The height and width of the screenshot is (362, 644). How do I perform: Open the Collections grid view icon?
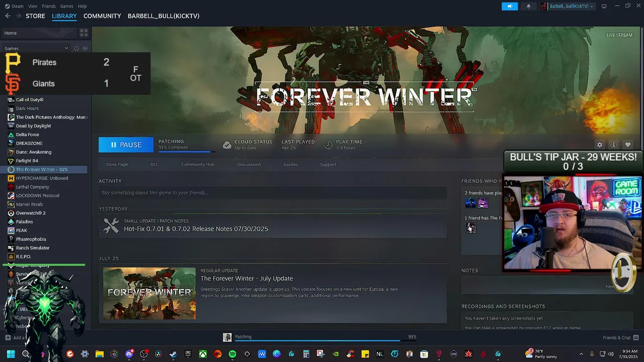coord(84,33)
